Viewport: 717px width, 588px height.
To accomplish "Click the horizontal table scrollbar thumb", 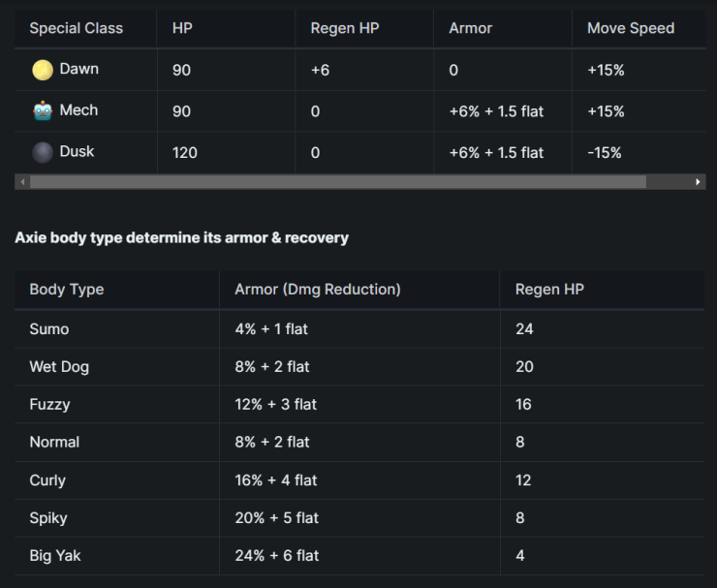I will 338,181.
